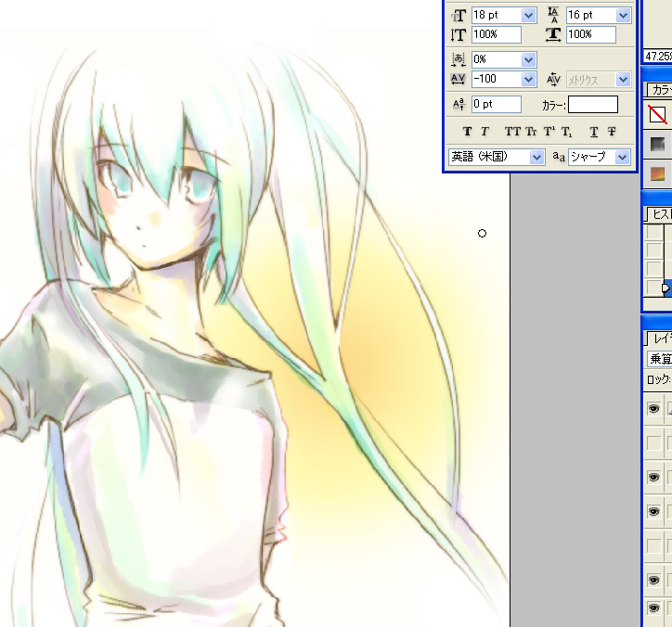Switch to the レイヤー panel tab
This screenshot has height=627, width=672.
pyautogui.click(x=661, y=339)
